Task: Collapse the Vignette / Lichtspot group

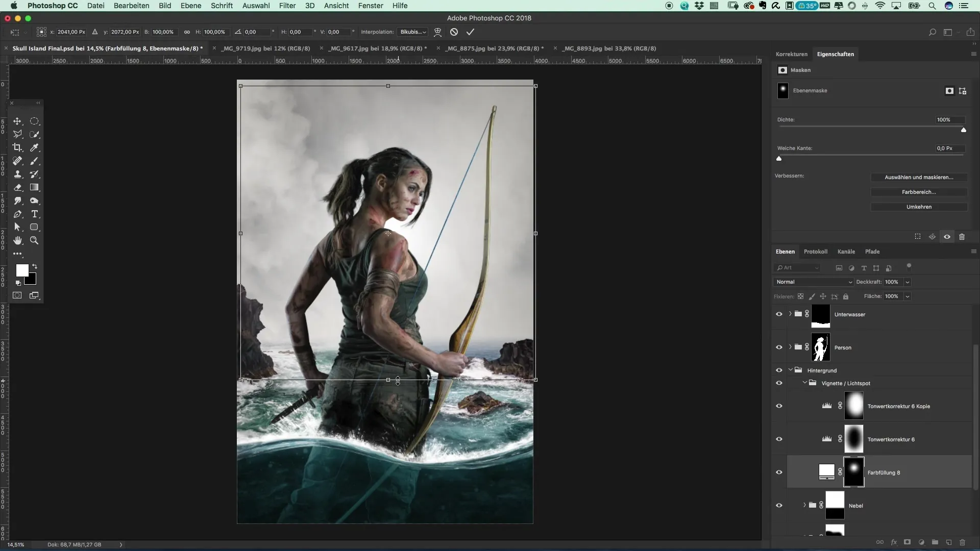Action: 804,383
